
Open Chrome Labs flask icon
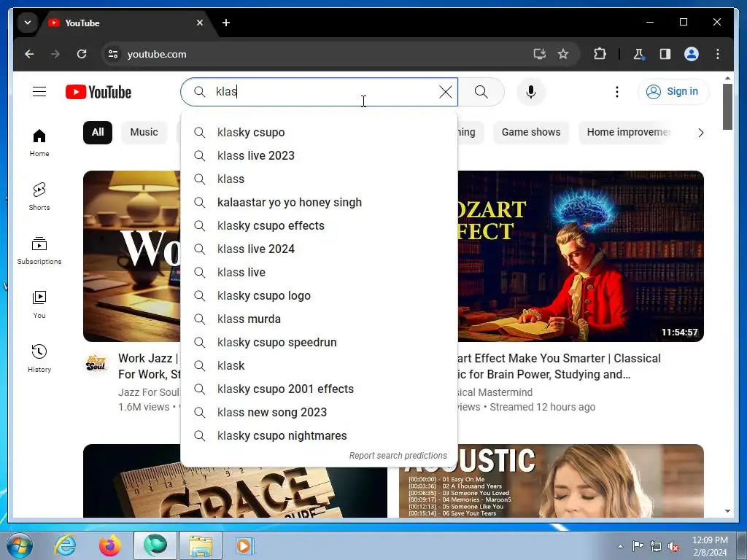[638, 54]
